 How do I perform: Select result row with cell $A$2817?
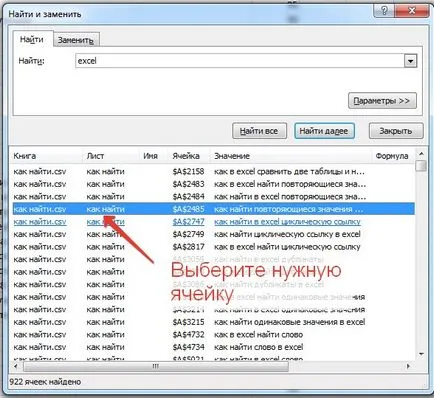click(x=213, y=247)
